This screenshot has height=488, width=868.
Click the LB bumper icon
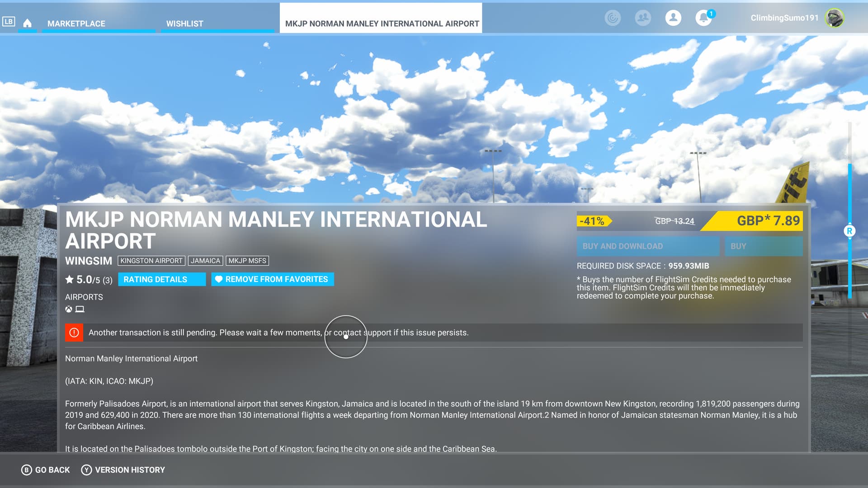click(x=9, y=21)
